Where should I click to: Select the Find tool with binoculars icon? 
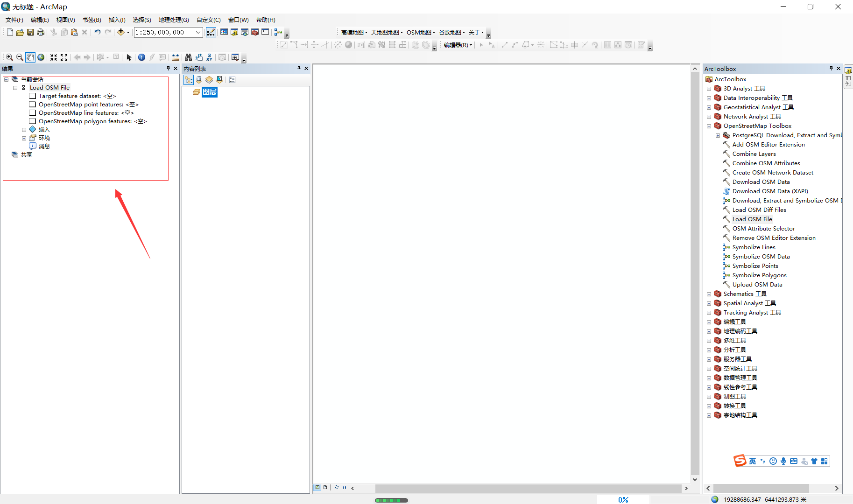(x=188, y=57)
